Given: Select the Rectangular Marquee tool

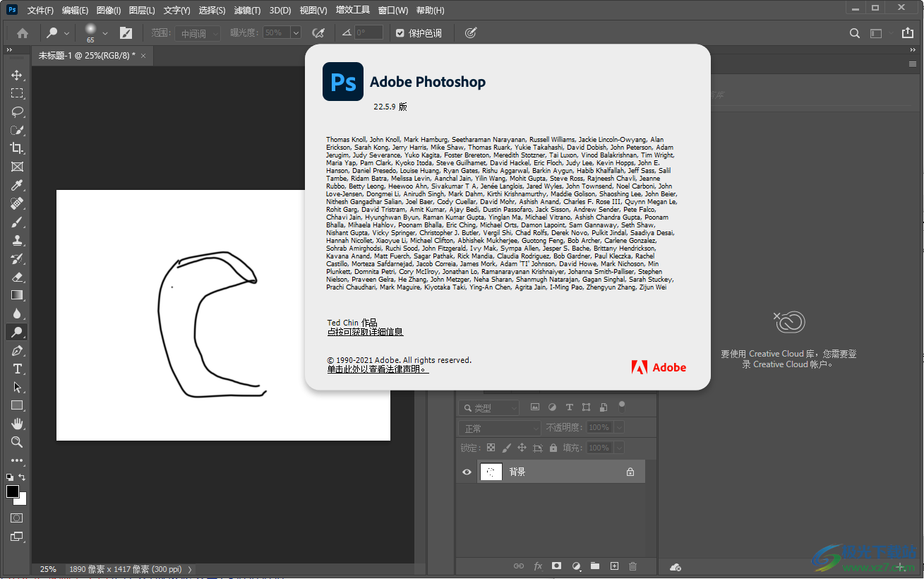Looking at the screenshot, I should [x=17, y=93].
